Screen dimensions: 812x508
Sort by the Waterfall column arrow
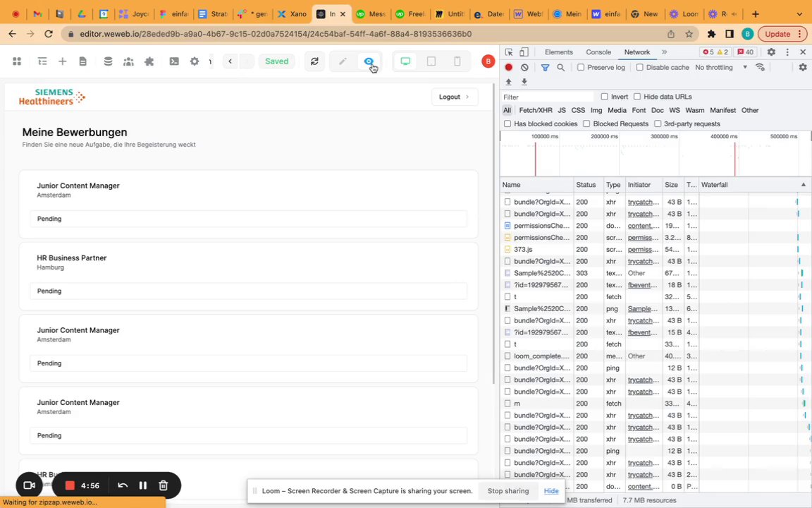804,185
